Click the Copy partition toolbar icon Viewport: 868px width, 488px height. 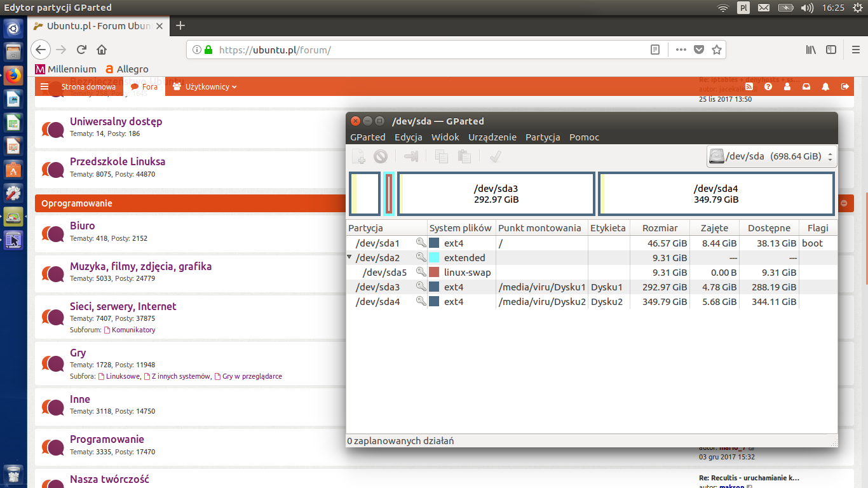pyautogui.click(x=442, y=156)
